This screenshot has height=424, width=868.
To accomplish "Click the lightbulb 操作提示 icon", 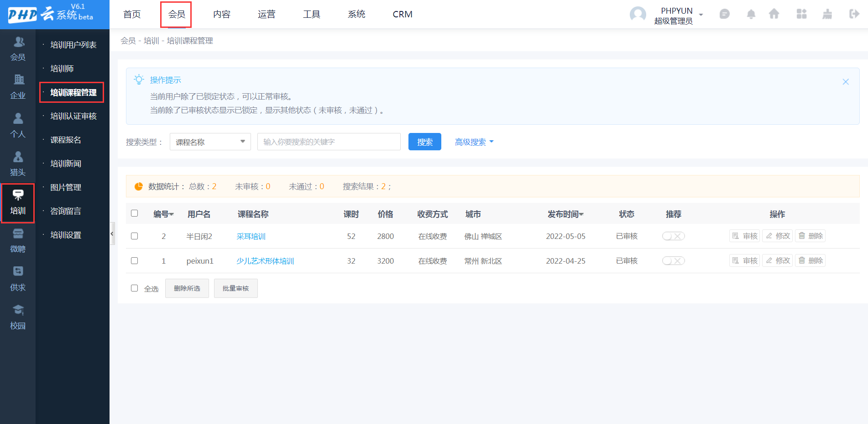I will [x=139, y=79].
